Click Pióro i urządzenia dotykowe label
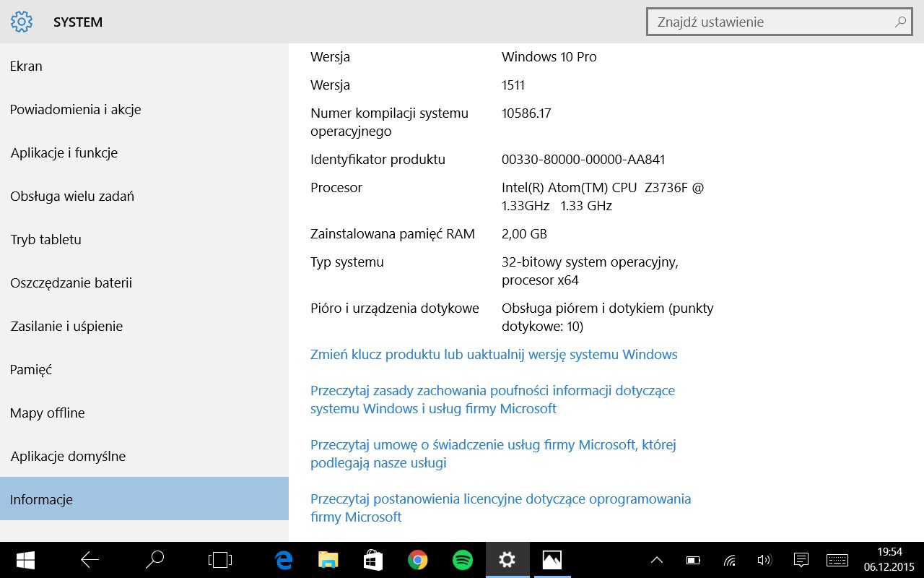Screen dimensions: 924x578 pos(395,309)
